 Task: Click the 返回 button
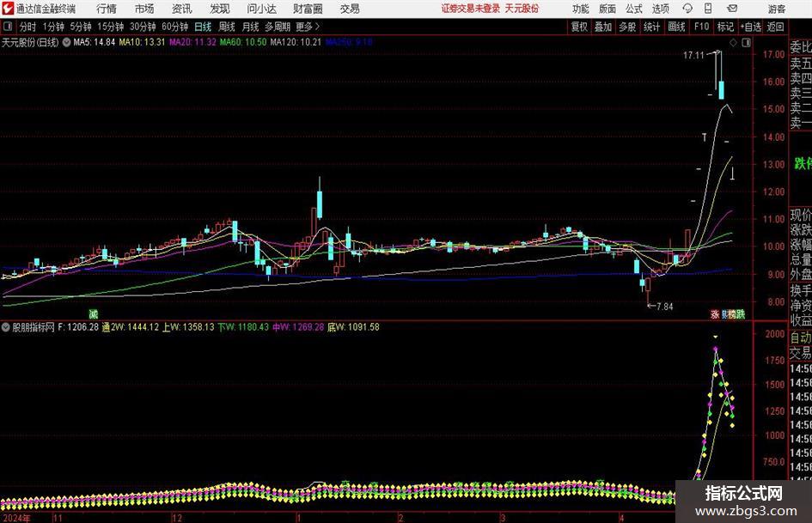775,27
